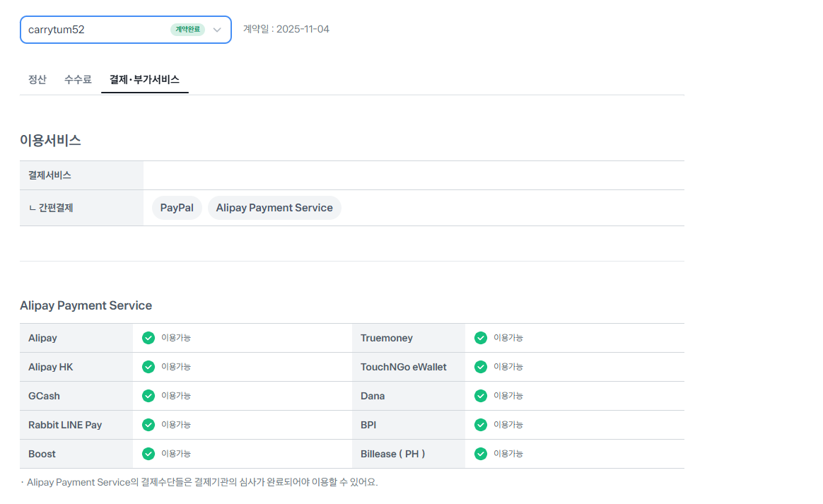The width and height of the screenshot is (823, 504).
Task: Click green check icon for BPI
Action: (481, 424)
